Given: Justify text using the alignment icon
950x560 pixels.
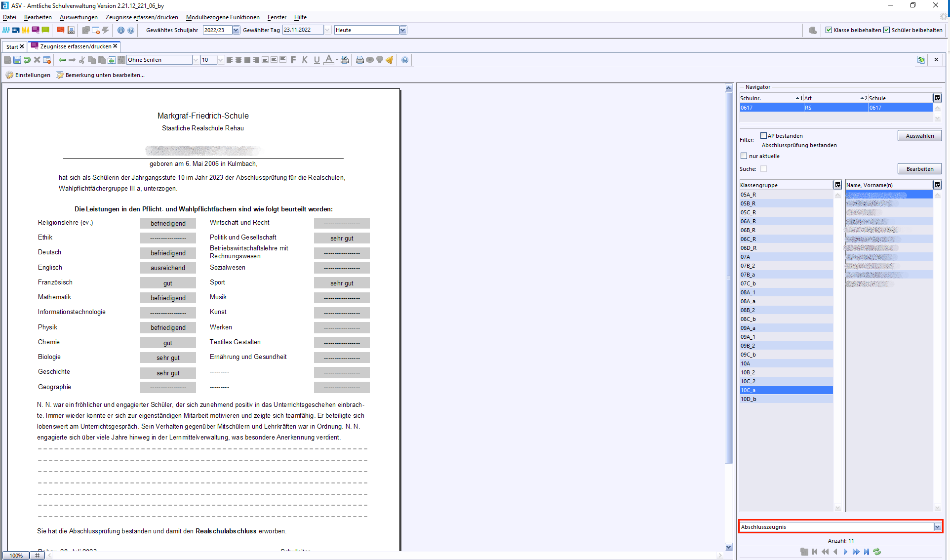Looking at the screenshot, I should [x=247, y=60].
